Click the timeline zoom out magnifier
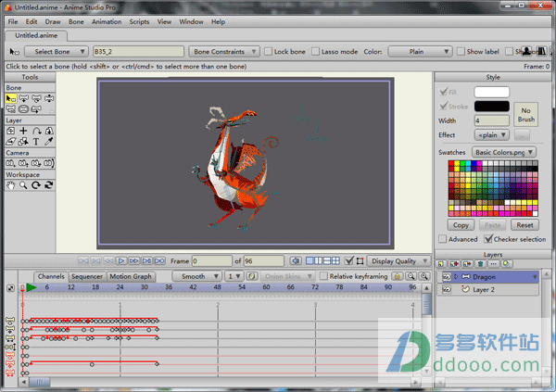The height and width of the screenshot is (392, 556). pos(411,276)
